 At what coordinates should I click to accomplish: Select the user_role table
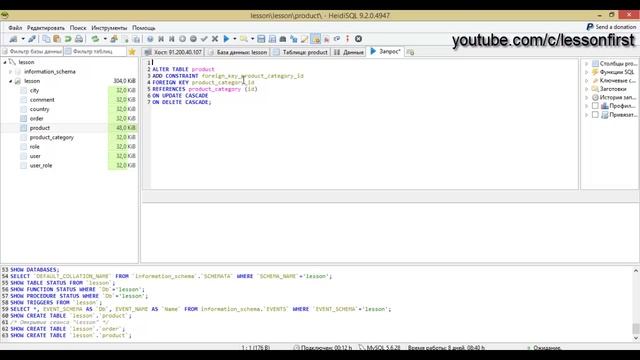[x=41, y=166]
